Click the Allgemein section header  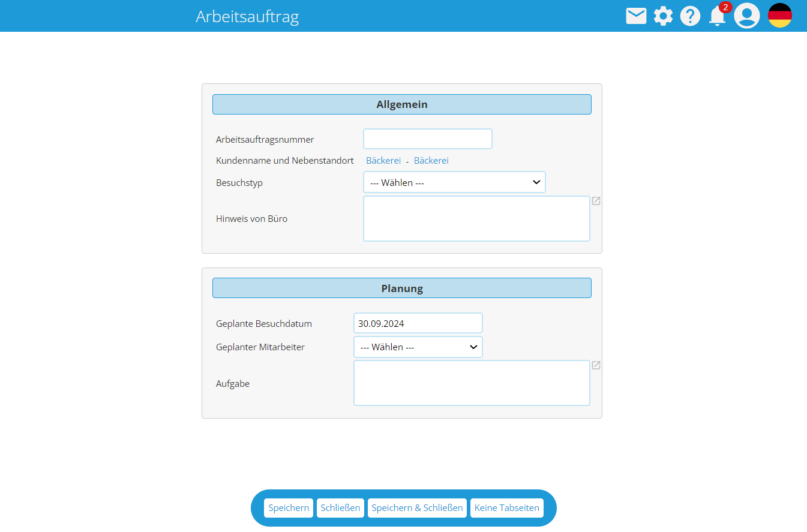(x=402, y=104)
